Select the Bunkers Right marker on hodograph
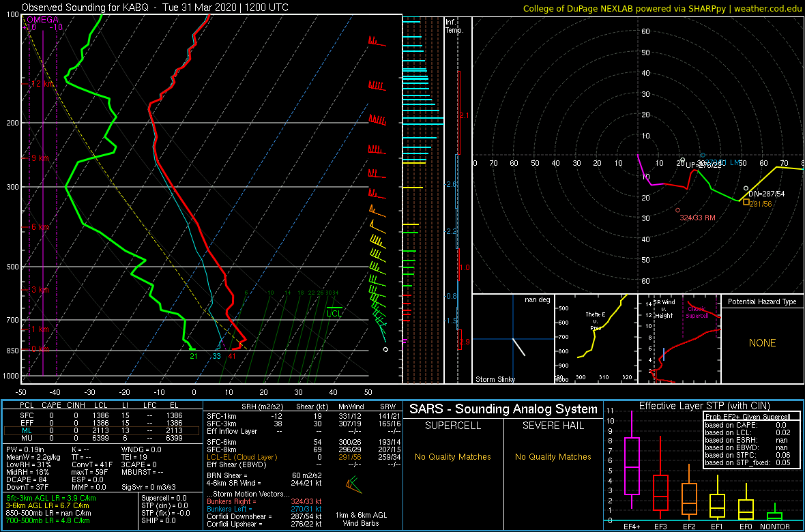805x532 pixels. coord(677,210)
